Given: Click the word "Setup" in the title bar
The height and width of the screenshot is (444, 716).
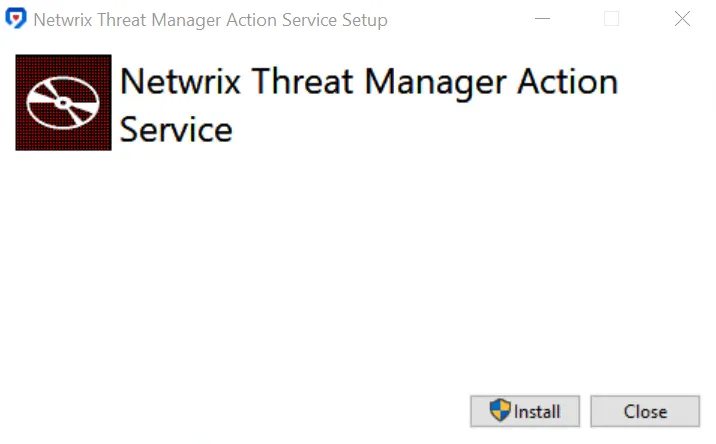Looking at the screenshot, I should pos(365,21).
